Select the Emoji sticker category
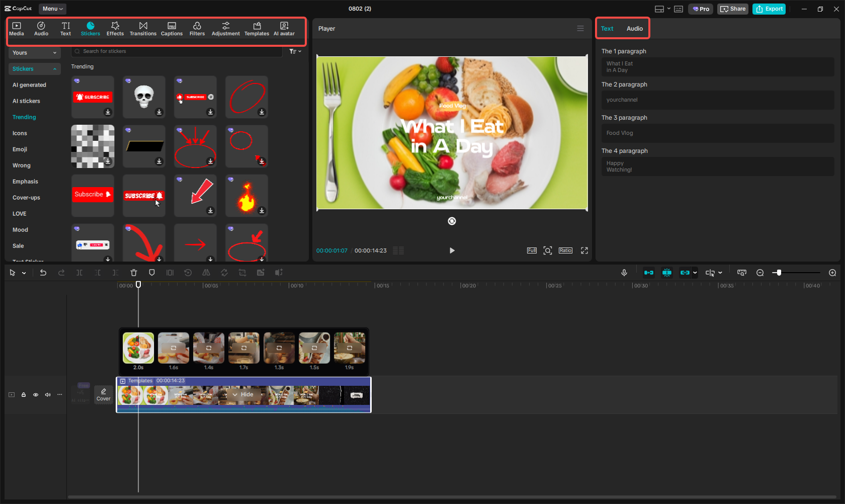 click(x=20, y=149)
